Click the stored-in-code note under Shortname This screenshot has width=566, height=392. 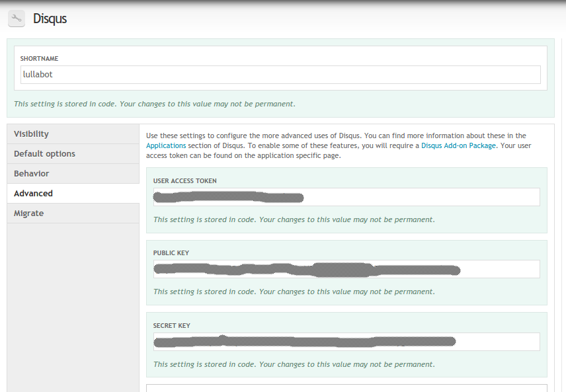pos(155,104)
